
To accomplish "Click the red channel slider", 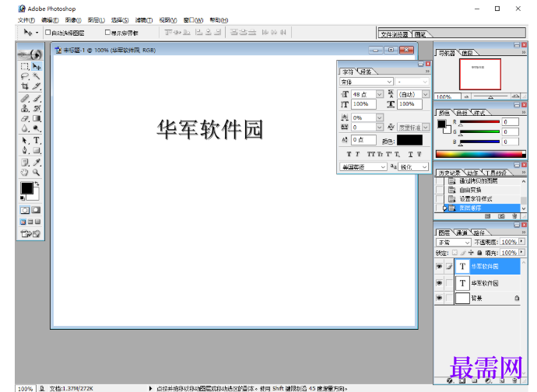I will click(x=479, y=122).
